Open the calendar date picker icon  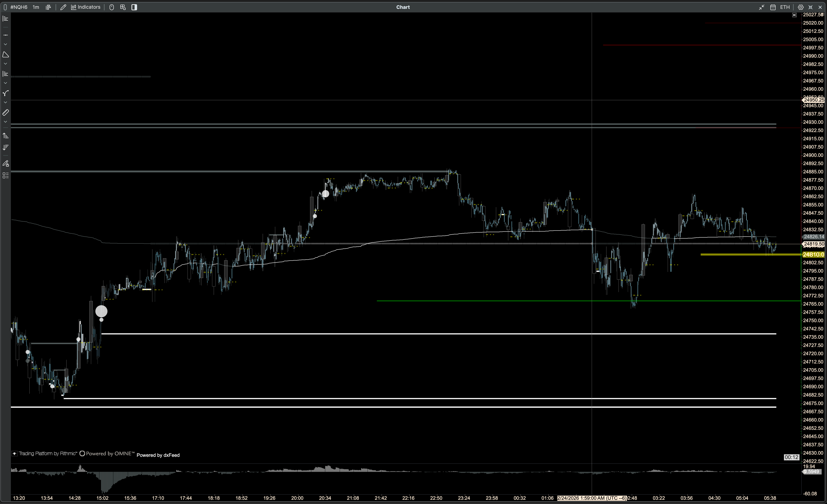tap(773, 7)
